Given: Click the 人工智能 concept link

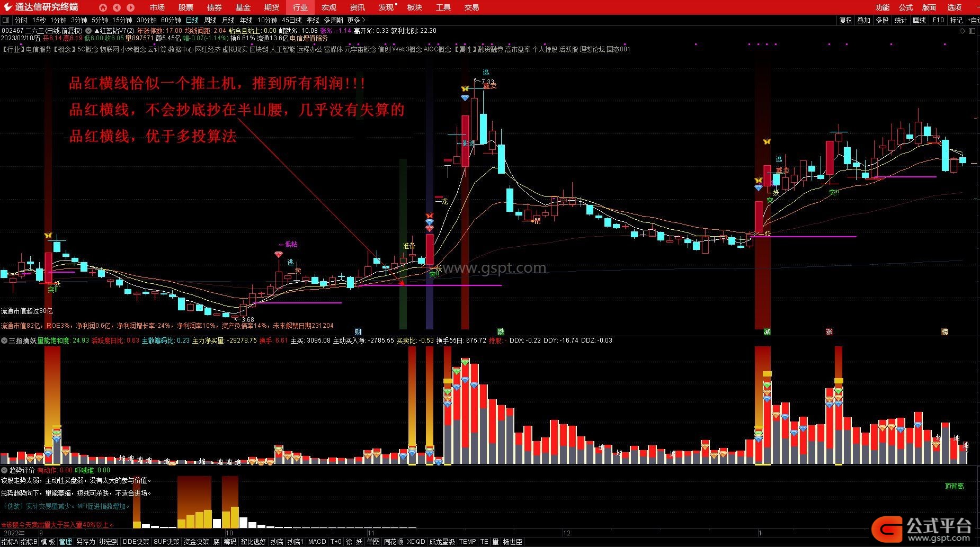Looking at the screenshot, I should pyautogui.click(x=282, y=49).
